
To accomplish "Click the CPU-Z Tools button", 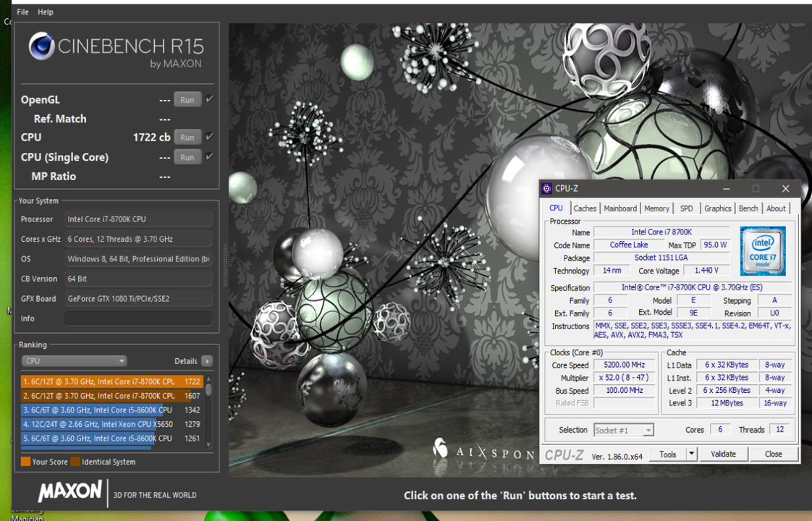I will tap(667, 454).
